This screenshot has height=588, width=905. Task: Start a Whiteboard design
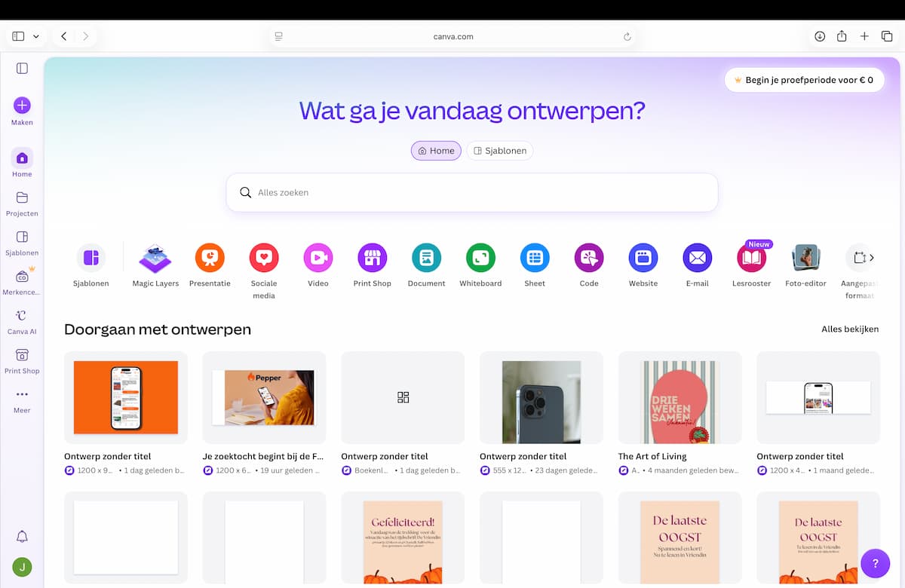tap(480, 258)
